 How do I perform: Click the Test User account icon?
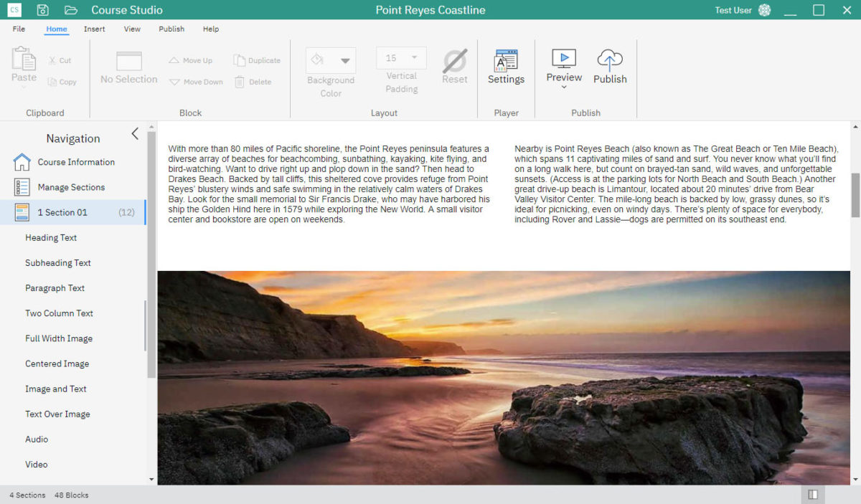click(764, 10)
